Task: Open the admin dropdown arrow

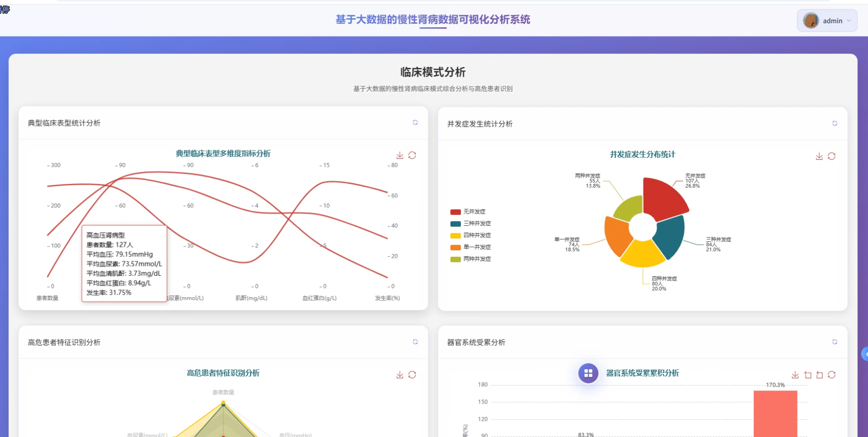Action: [x=849, y=20]
